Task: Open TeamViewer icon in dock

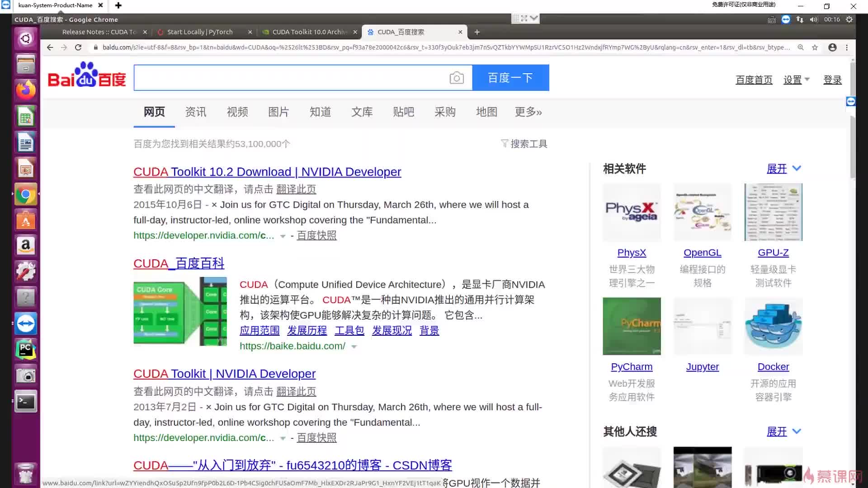Action: (26, 324)
